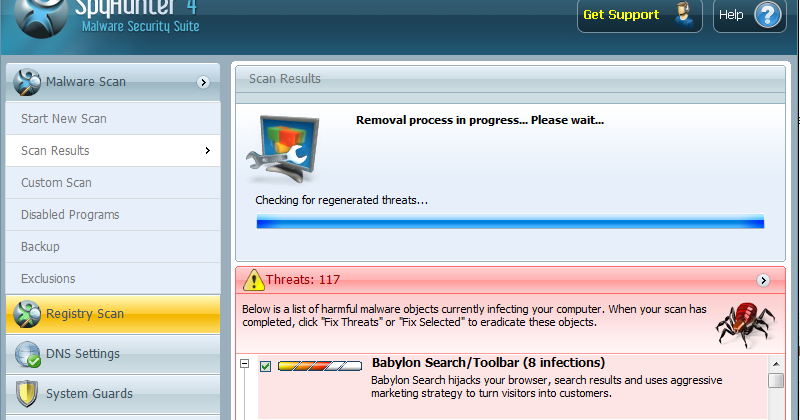Click the monitor with wrench icon
Viewport: 800px width, 420px height.
click(x=284, y=149)
